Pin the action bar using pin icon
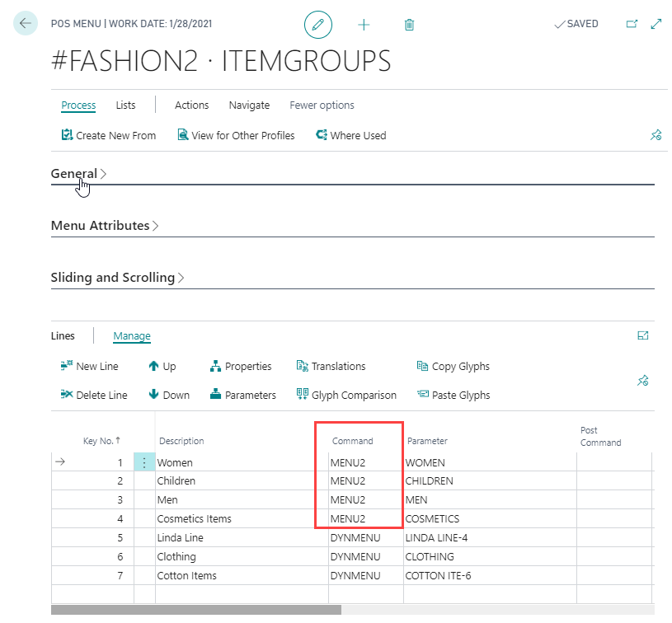Image resolution: width=672 pixels, height=623 pixels. (x=656, y=135)
